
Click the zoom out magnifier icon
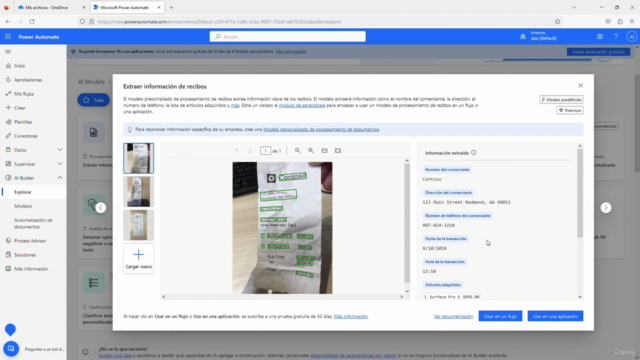[x=298, y=151]
